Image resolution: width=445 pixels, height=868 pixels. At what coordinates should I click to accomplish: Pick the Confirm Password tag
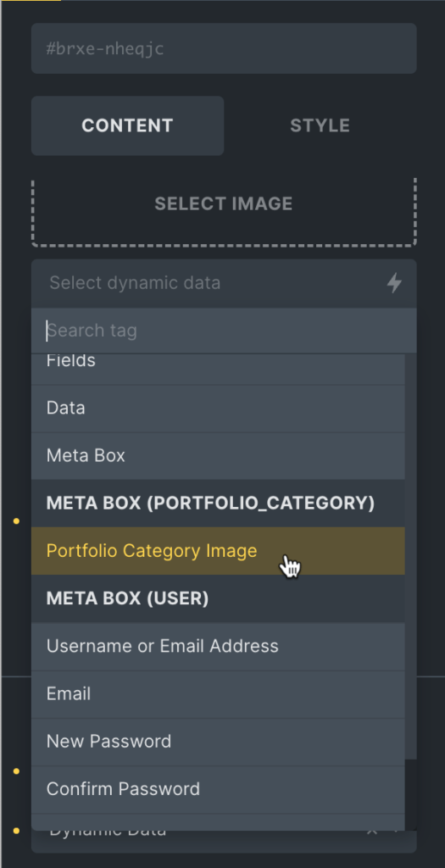point(218,789)
